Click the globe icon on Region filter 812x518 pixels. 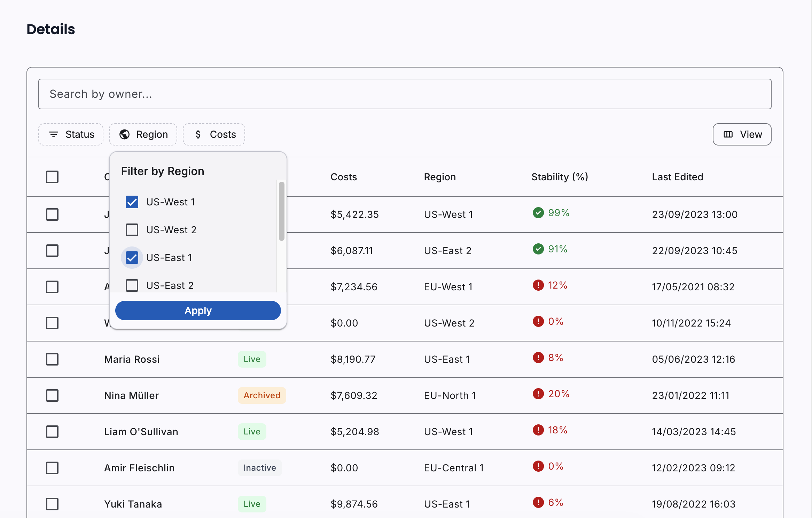(124, 134)
